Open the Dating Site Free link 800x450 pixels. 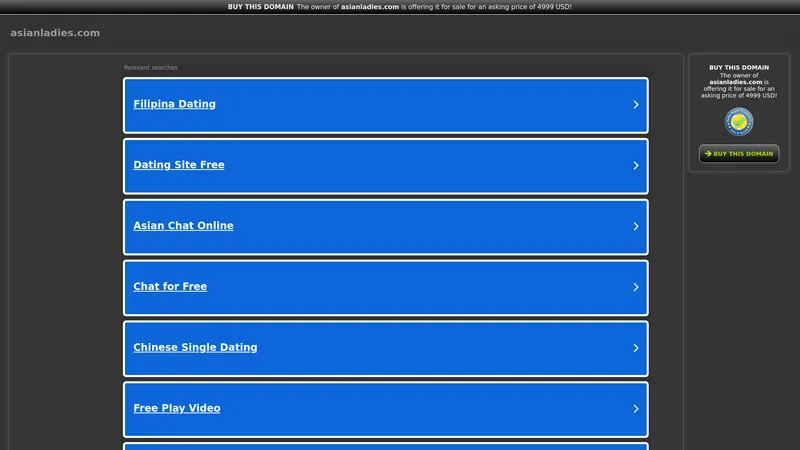tap(179, 165)
